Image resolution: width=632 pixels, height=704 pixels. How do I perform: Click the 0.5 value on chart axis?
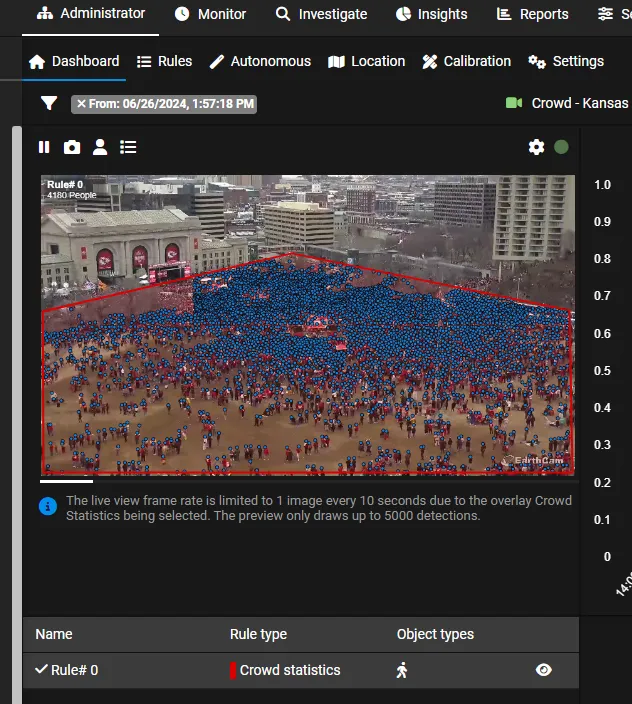(602, 371)
